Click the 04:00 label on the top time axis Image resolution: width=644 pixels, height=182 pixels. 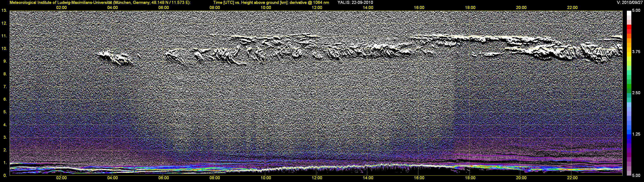click(112, 8)
